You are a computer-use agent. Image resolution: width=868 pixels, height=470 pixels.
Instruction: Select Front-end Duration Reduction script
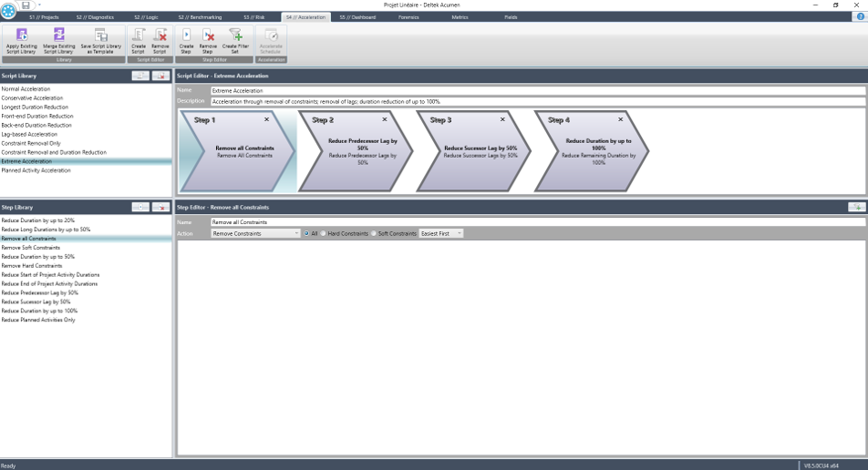[x=86, y=116]
